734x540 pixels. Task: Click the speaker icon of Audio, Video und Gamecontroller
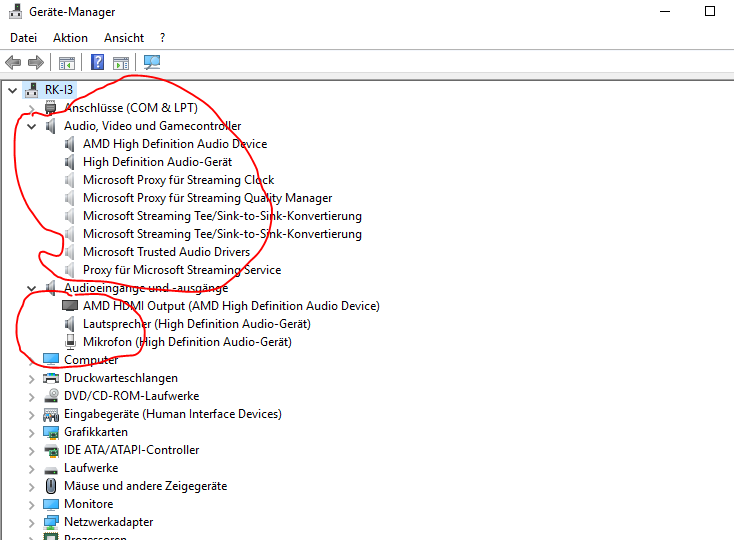click(51, 126)
